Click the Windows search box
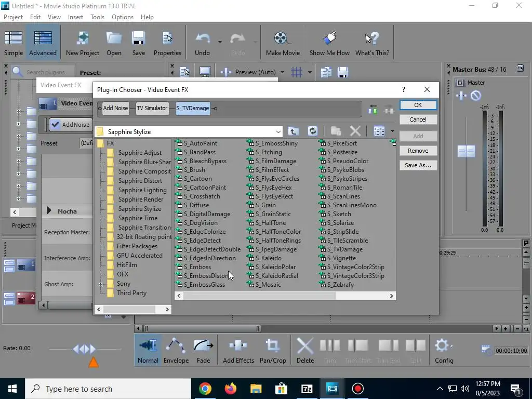This screenshot has height=399, width=532. (109, 389)
